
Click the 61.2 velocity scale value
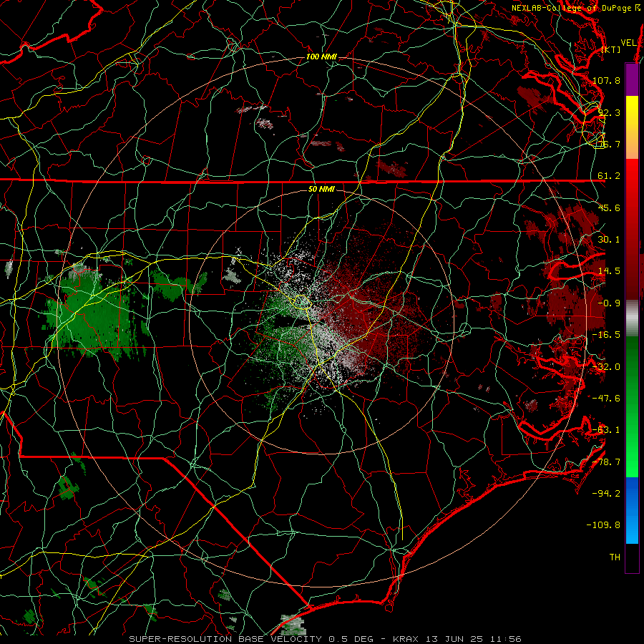(609, 176)
